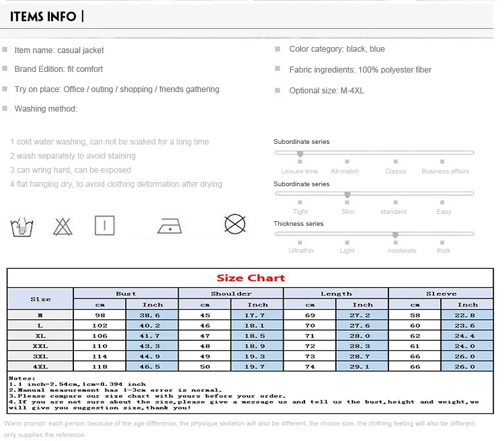Click the 'Length' column header
Viewport: 504px width, 441px height.
(336, 294)
